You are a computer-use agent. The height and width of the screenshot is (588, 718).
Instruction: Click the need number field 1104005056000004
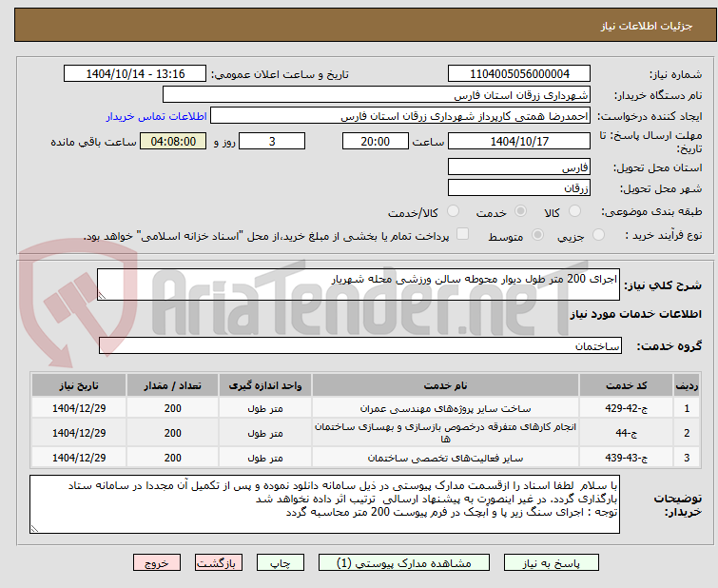(519, 74)
